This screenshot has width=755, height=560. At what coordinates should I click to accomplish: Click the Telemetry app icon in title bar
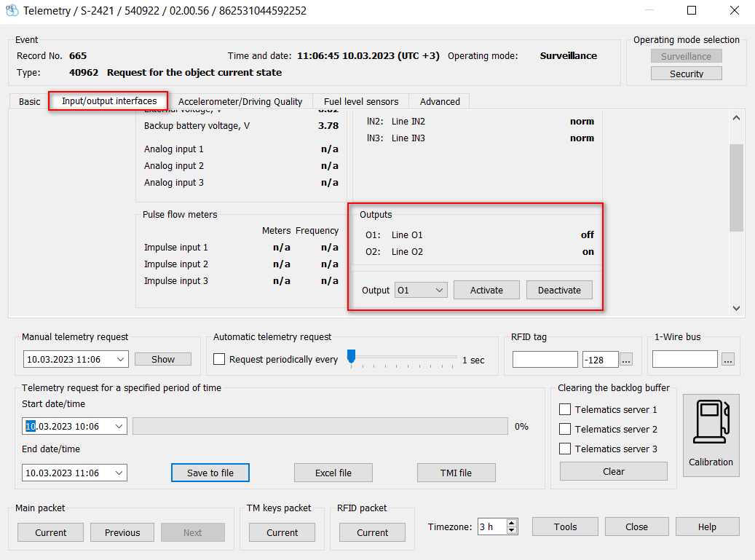pos(12,11)
